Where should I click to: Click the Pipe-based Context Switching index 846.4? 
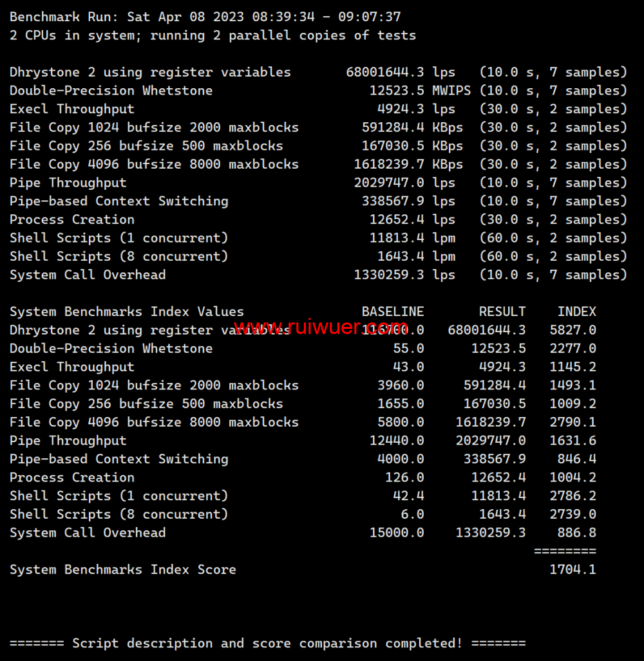pyautogui.click(x=576, y=459)
